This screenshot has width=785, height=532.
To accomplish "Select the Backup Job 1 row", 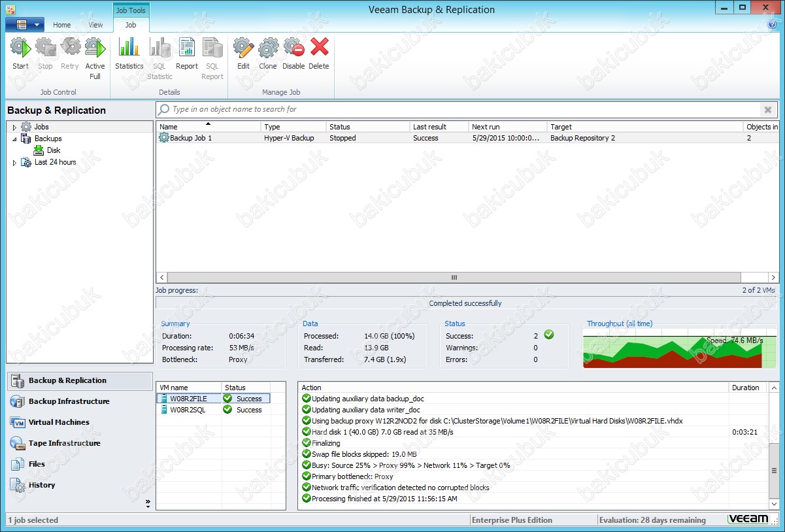I will (x=467, y=138).
